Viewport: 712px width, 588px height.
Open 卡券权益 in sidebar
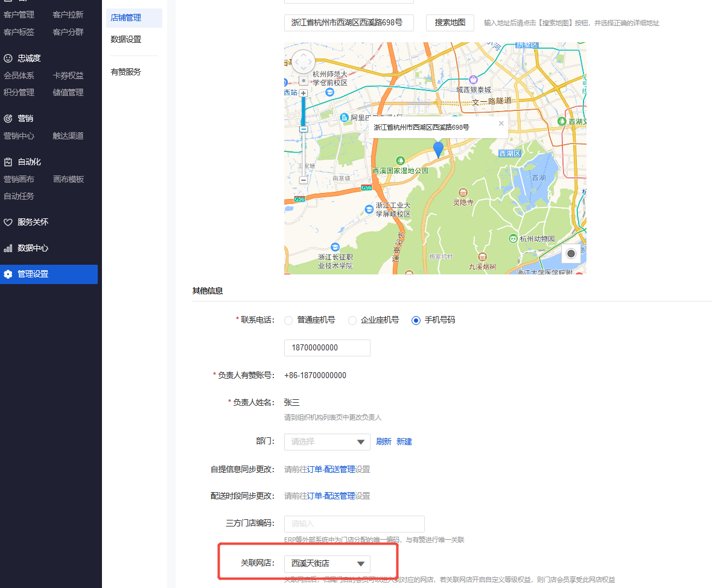coord(68,76)
